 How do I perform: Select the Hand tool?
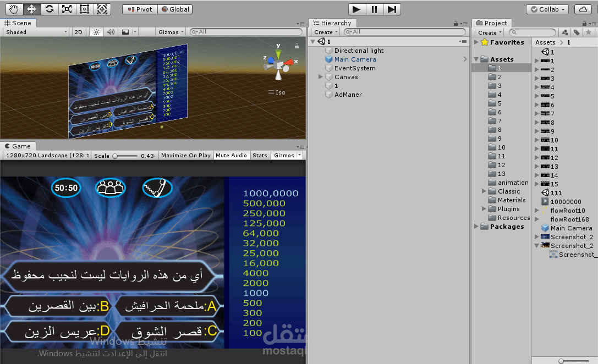click(x=14, y=9)
